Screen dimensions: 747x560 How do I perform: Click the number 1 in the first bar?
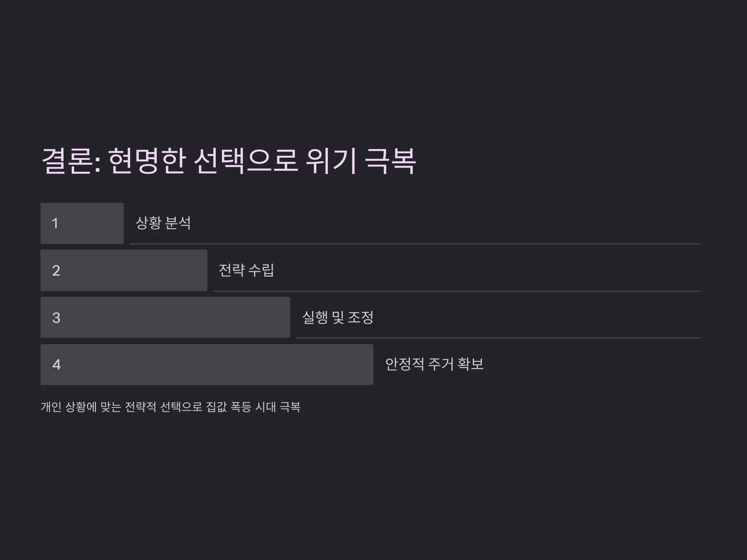[x=55, y=223]
